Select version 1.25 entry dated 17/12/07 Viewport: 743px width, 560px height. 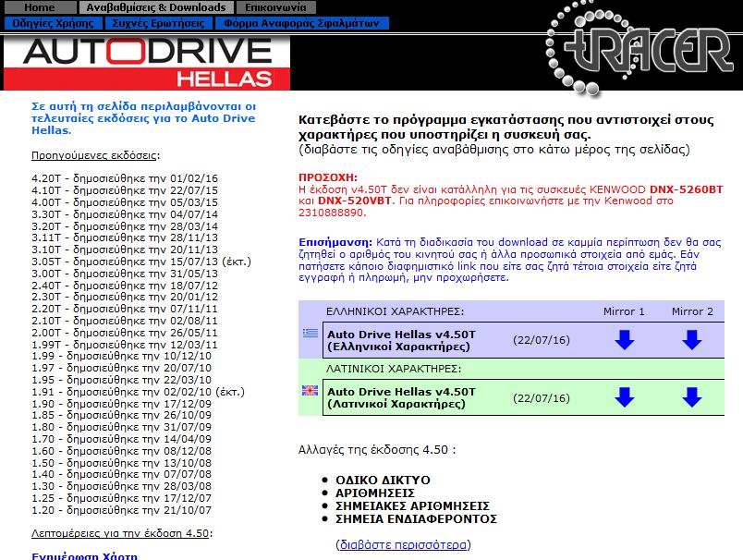point(121,498)
